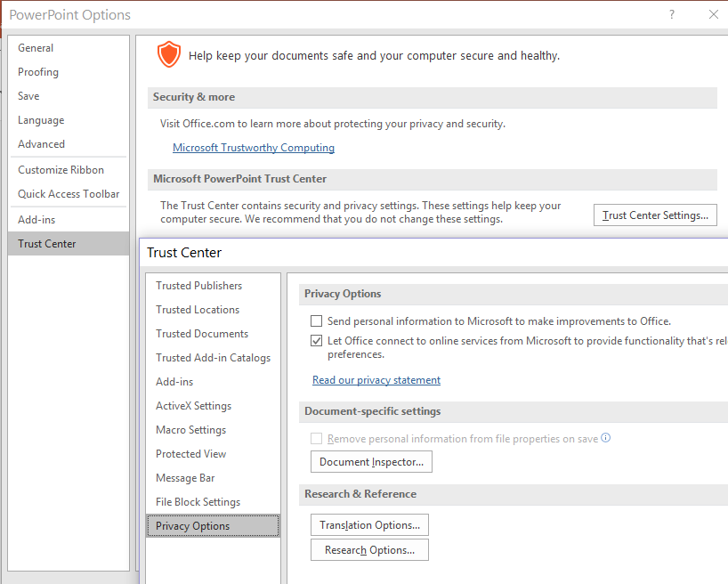The height and width of the screenshot is (584, 728).
Task: Select Customize Ribbon in the sidebar
Action: [x=69, y=170]
